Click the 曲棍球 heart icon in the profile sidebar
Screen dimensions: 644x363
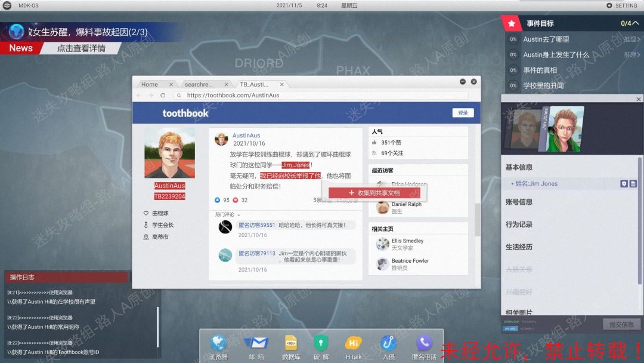click(x=146, y=213)
